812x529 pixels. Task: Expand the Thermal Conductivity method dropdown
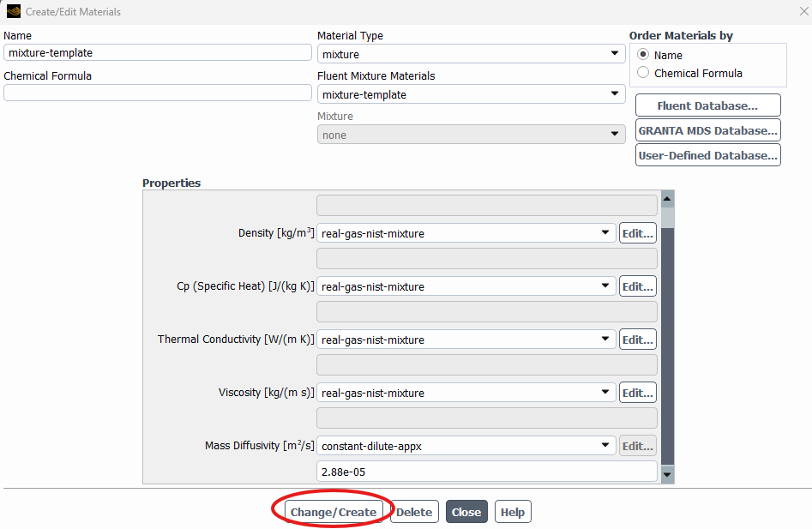[x=466, y=340]
